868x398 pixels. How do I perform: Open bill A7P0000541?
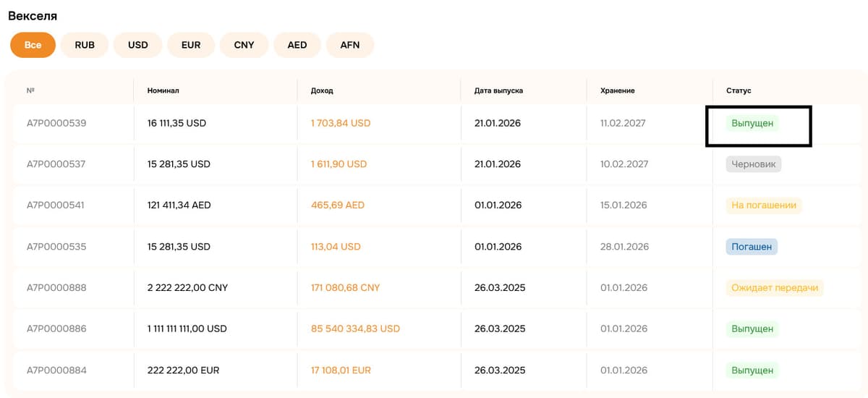(x=56, y=206)
